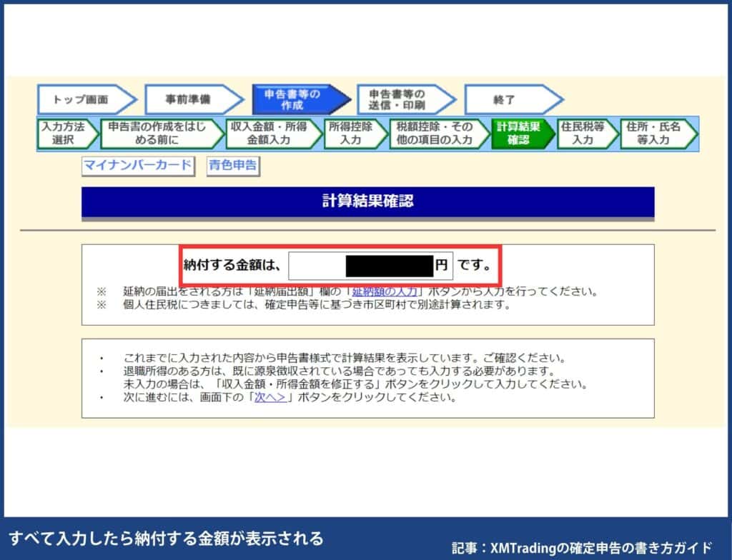Click the 青色申告 button
Screen dimensions: 732x560
click(233, 166)
